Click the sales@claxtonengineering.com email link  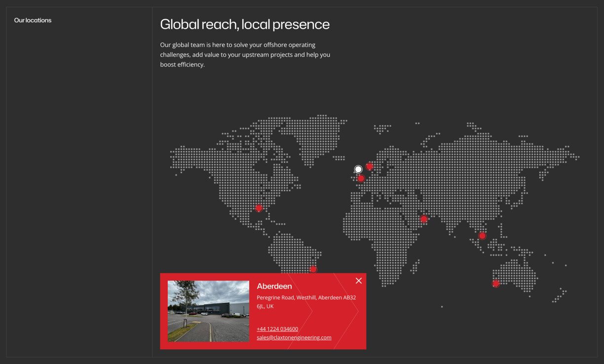pyautogui.click(x=294, y=337)
